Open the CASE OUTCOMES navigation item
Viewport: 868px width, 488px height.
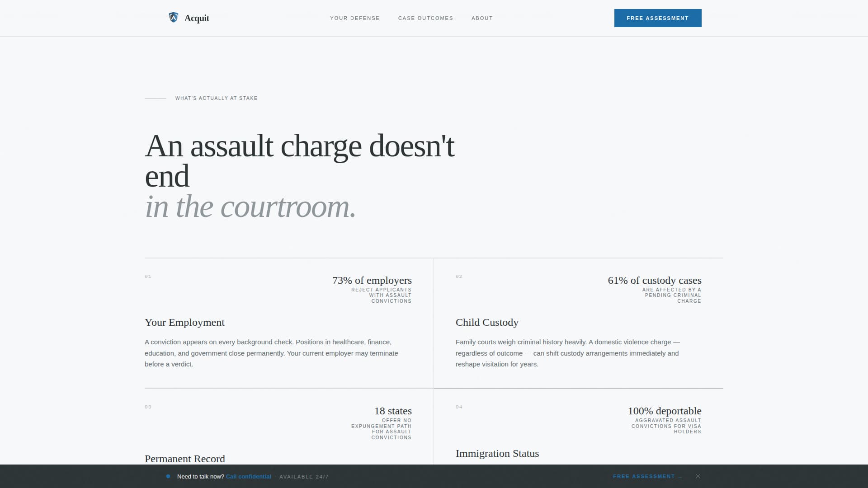425,18
